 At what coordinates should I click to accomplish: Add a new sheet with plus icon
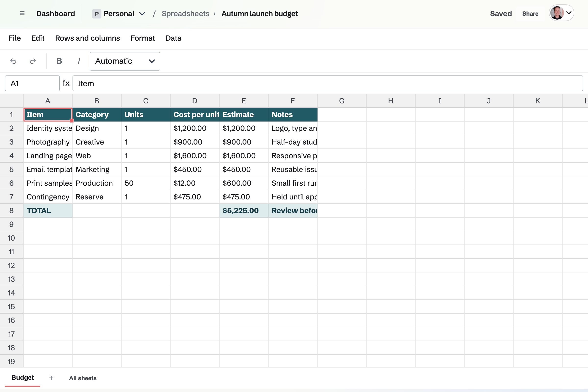(x=51, y=378)
